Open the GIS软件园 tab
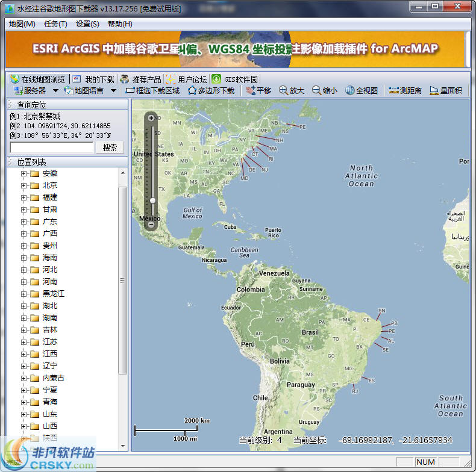Viewport: 476px width, 472px height. coord(234,79)
